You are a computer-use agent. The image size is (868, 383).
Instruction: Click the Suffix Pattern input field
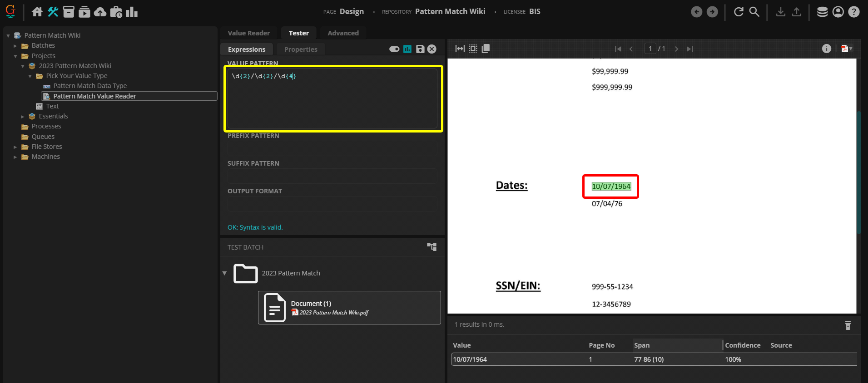click(332, 176)
